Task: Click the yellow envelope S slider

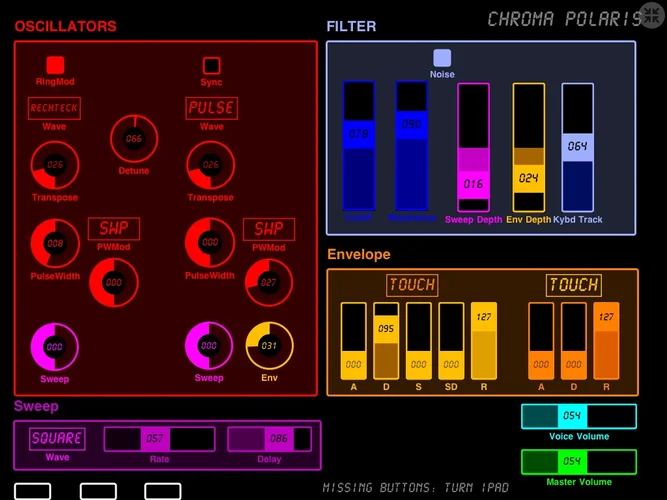Action: (x=419, y=341)
